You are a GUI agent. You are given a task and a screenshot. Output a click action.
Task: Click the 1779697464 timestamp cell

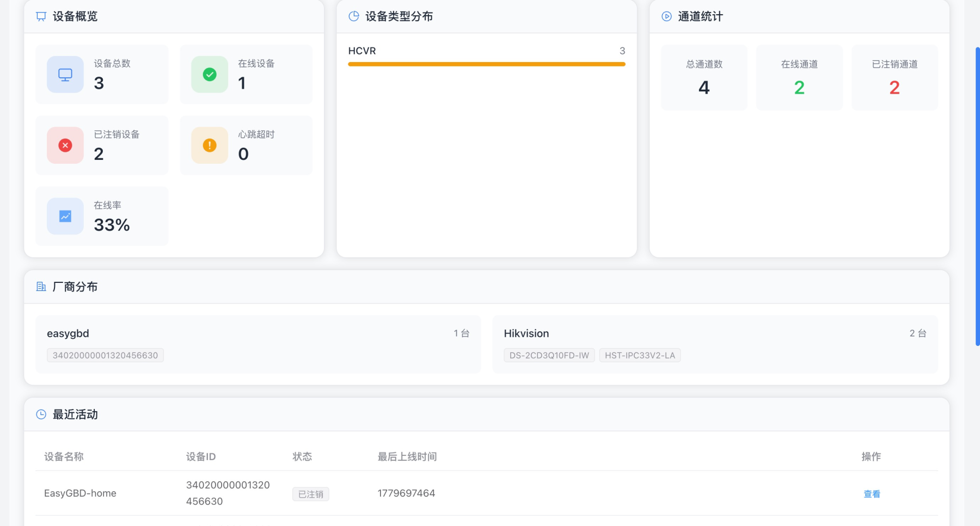406,493
